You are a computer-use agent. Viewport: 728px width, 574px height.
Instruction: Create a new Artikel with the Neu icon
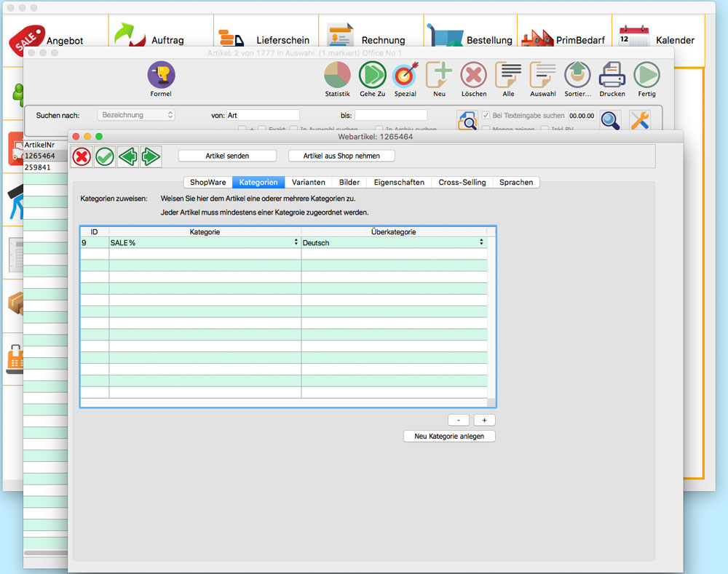tap(440, 74)
